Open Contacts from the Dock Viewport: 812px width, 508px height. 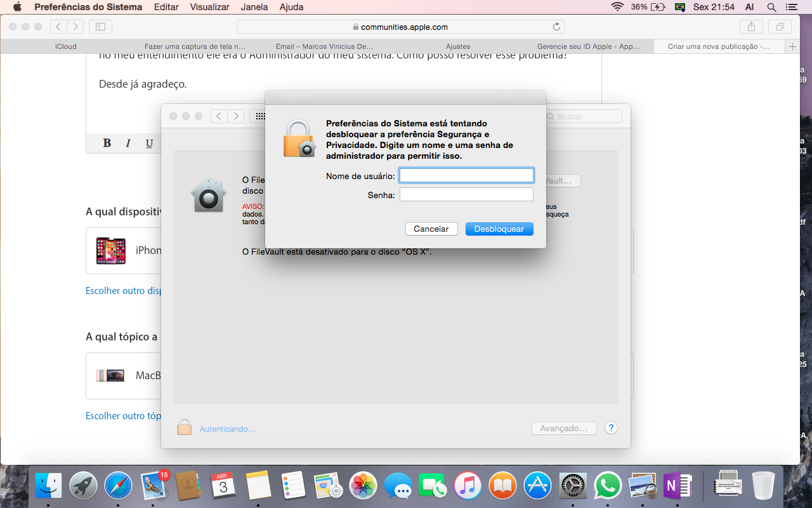[188, 486]
